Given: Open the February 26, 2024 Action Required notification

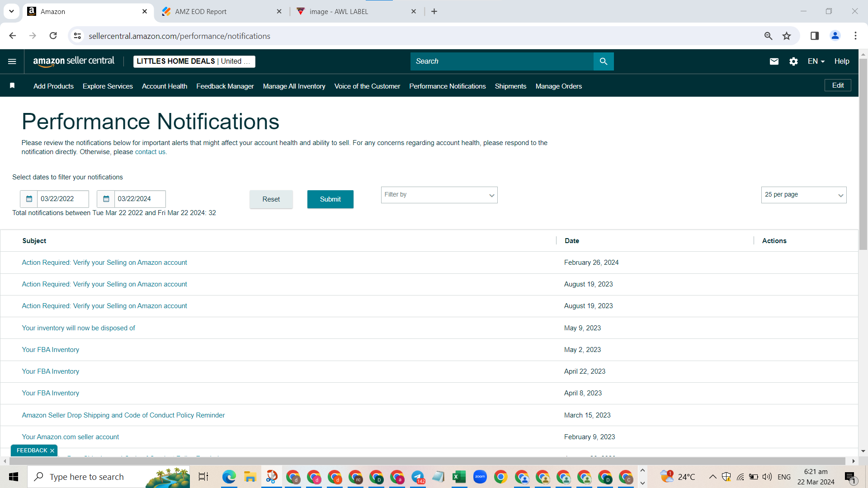Looking at the screenshot, I should coord(104,263).
